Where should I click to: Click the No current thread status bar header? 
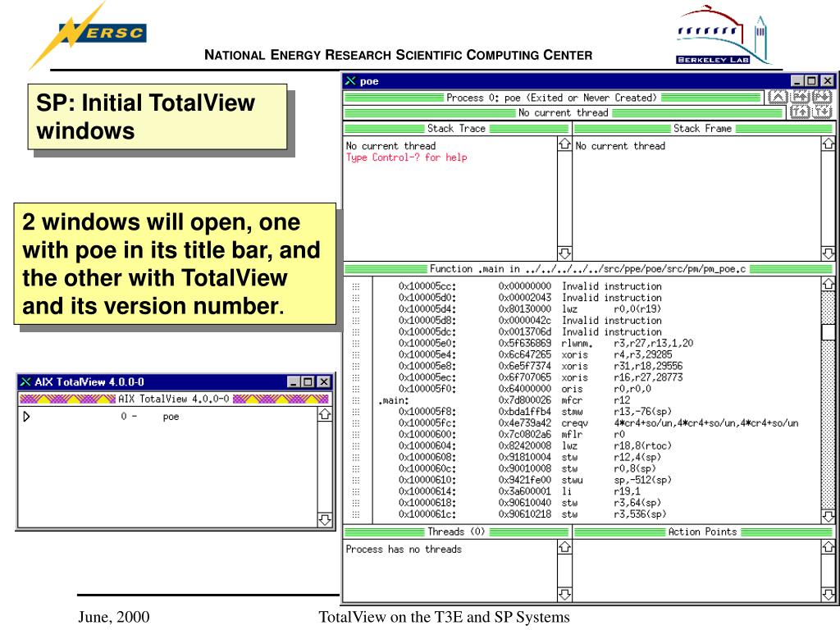pyautogui.click(x=564, y=112)
